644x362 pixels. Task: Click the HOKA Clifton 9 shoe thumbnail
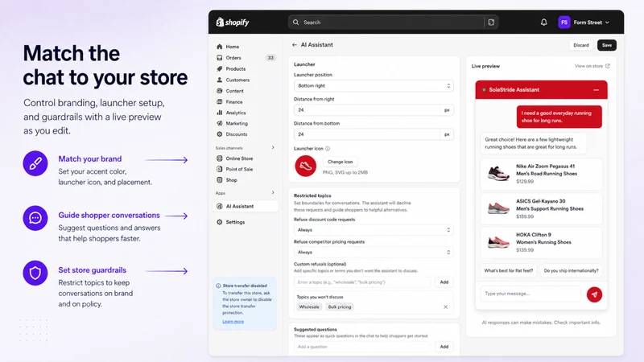(x=498, y=242)
